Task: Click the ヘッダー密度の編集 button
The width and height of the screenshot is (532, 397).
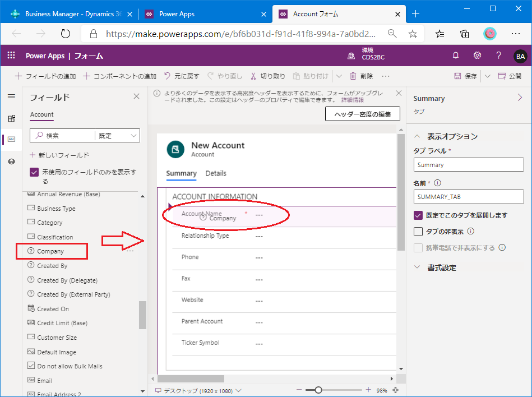Action: click(362, 114)
